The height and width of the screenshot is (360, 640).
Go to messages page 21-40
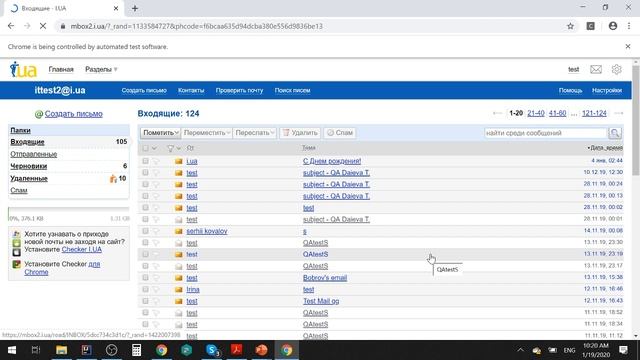click(x=536, y=113)
